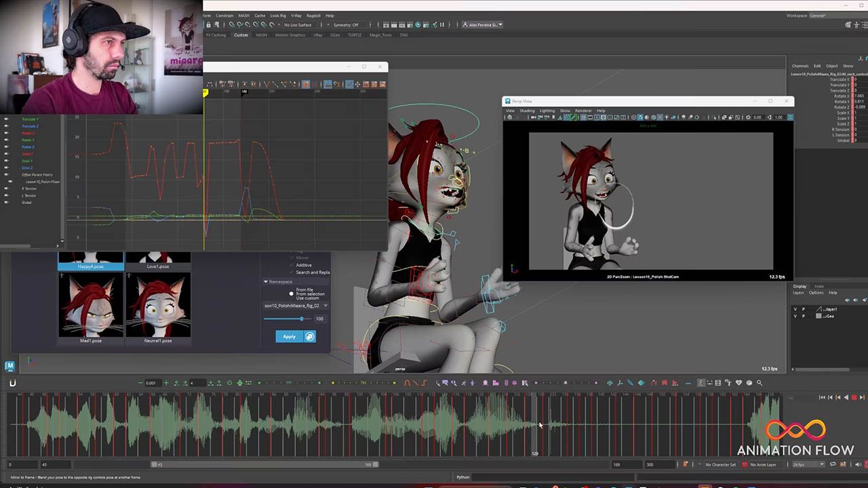Click the heart icon in animation toolbar

[x=738, y=383]
